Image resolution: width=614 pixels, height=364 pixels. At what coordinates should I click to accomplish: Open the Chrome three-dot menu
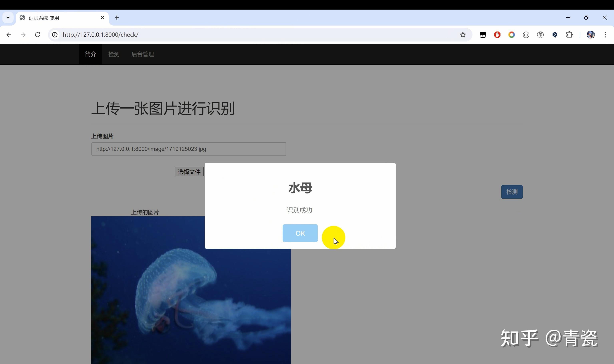(605, 35)
